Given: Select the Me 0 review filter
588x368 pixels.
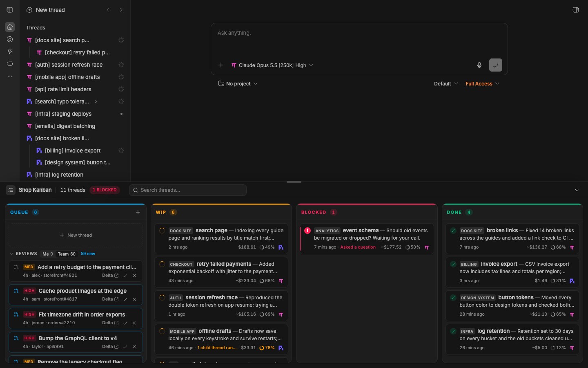Looking at the screenshot, I should [x=48, y=254].
